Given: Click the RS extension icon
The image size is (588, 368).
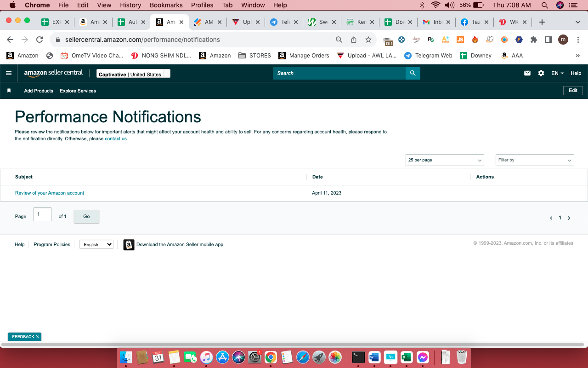Looking at the screenshot, I should (x=431, y=40).
